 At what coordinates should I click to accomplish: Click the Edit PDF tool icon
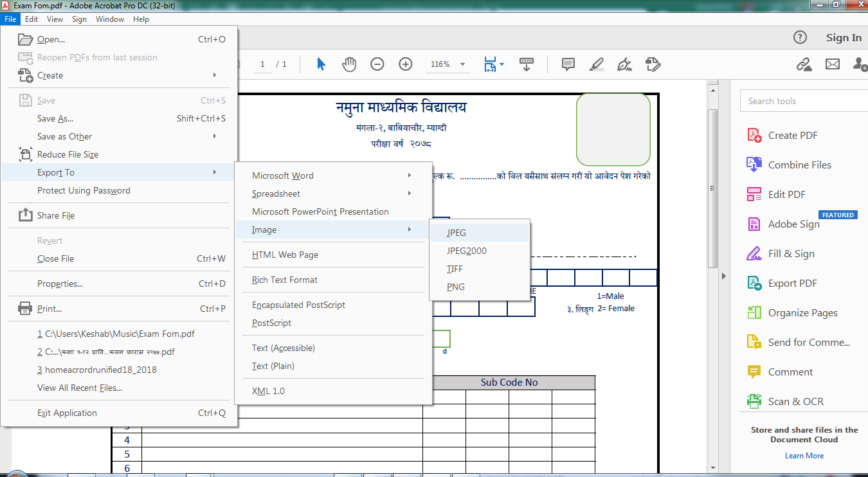(754, 194)
